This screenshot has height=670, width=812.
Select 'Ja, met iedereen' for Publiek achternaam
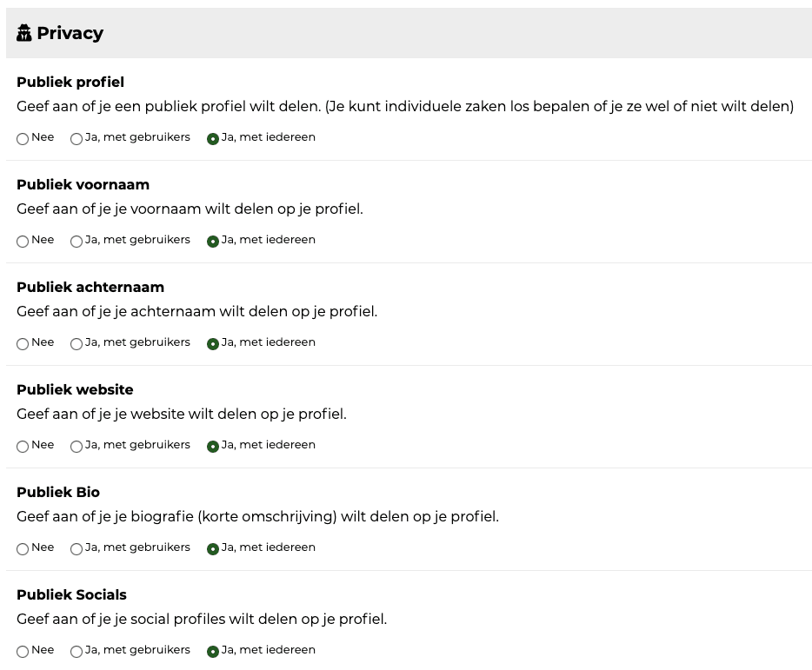213,344
